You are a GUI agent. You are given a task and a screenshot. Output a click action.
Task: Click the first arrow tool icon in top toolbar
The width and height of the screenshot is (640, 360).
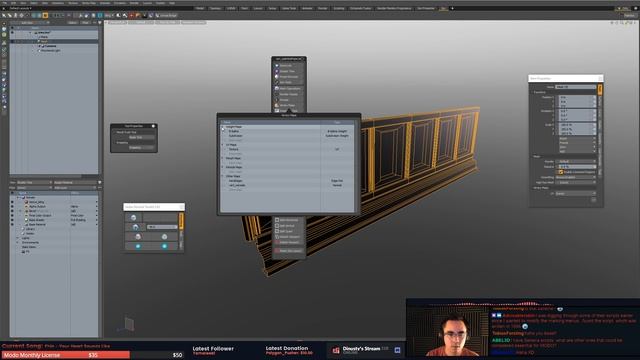pos(4,16)
